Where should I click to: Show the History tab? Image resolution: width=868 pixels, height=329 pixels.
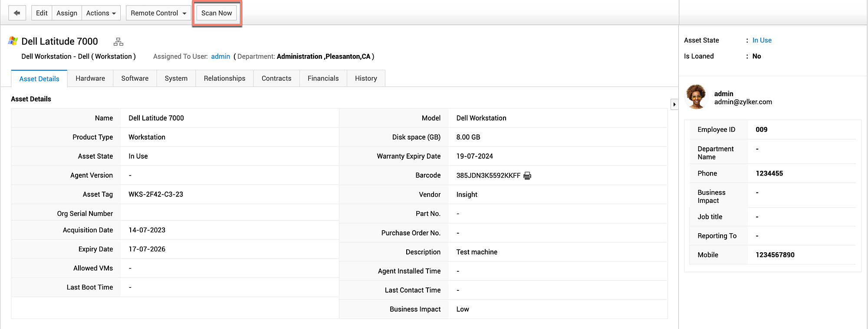click(x=366, y=78)
